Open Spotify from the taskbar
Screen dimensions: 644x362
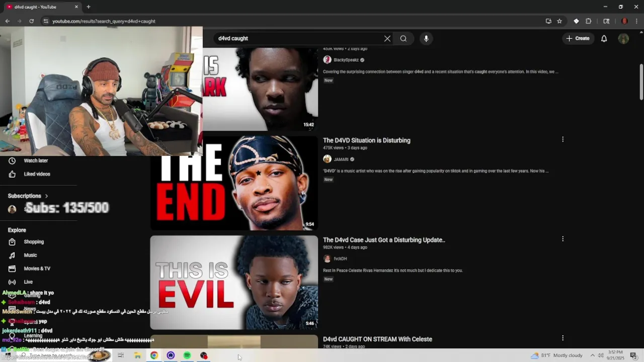pyautogui.click(x=187, y=355)
